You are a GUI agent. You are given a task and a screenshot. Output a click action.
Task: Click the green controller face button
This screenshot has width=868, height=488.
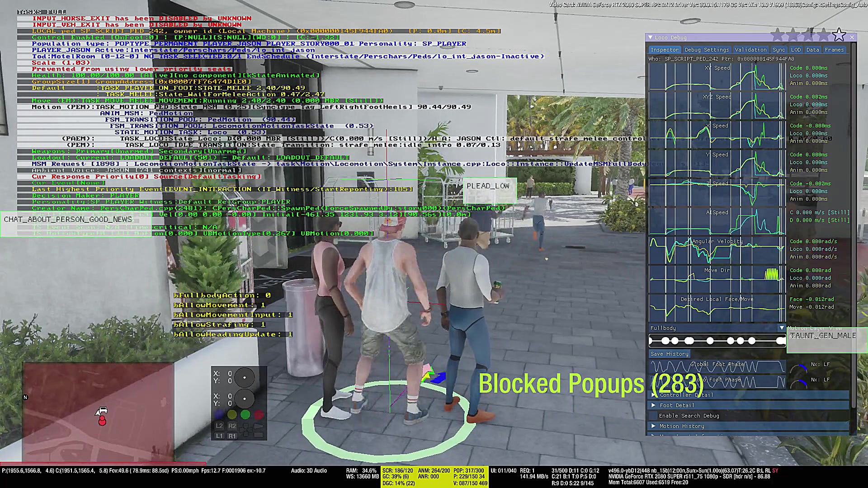245,414
